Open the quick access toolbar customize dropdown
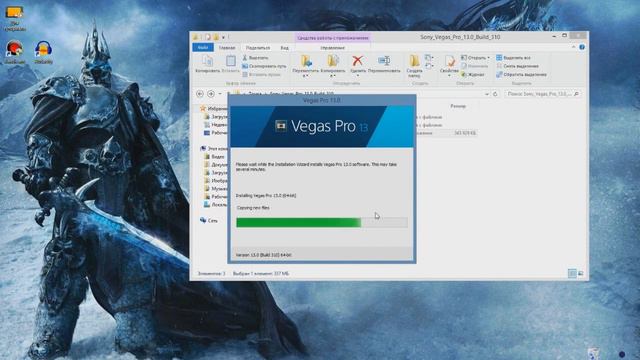Image resolution: width=640 pixels, height=360 pixels. click(x=223, y=37)
